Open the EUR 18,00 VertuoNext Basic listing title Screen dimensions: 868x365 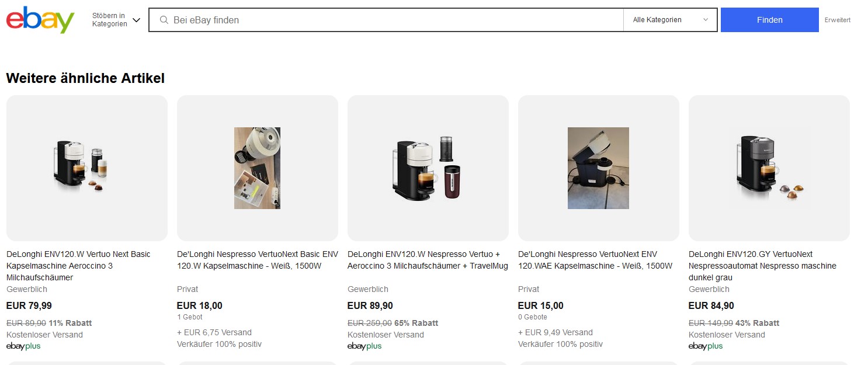point(258,260)
